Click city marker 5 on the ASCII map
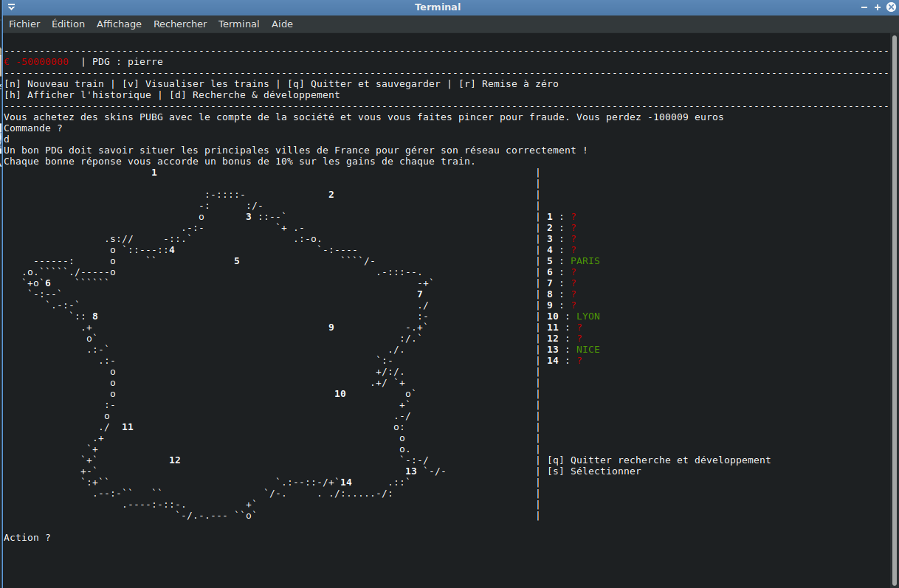 click(x=237, y=261)
